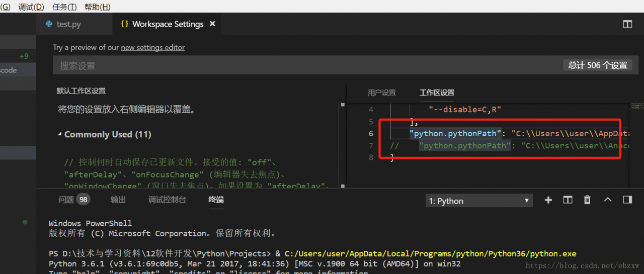The image size is (644, 274).
Task: Click the Python file icon on test.py tab
Action: coord(49,24)
